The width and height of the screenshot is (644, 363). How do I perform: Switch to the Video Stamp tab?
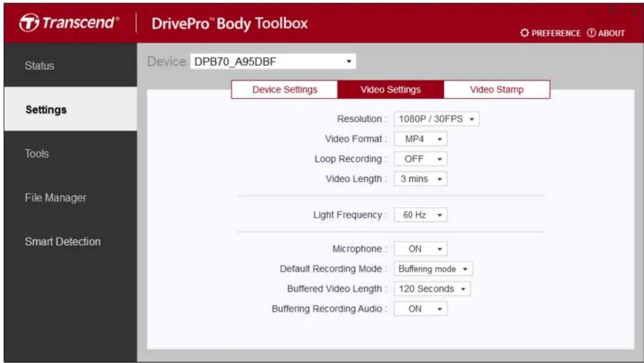click(x=496, y=89)
